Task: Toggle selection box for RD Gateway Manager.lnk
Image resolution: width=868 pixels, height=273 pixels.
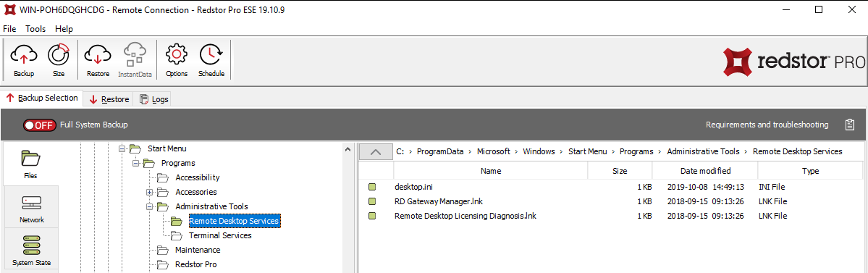Action: (373, 201)
